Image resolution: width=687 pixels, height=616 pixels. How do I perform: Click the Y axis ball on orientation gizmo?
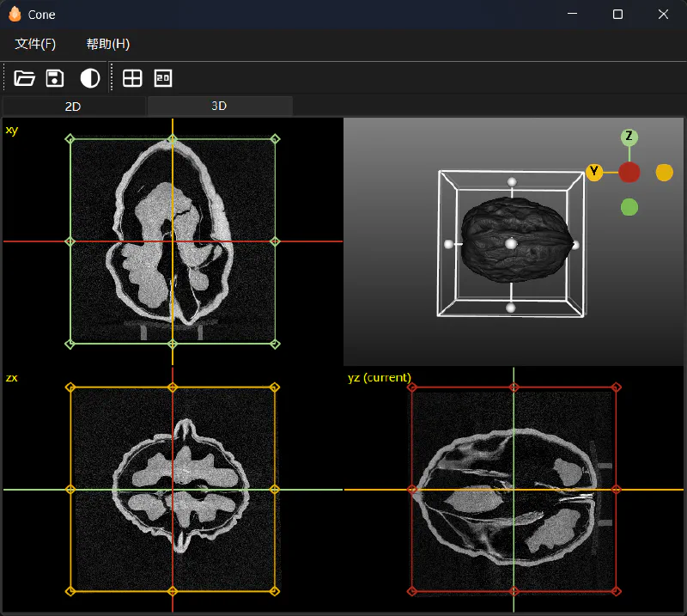point(594,173)
